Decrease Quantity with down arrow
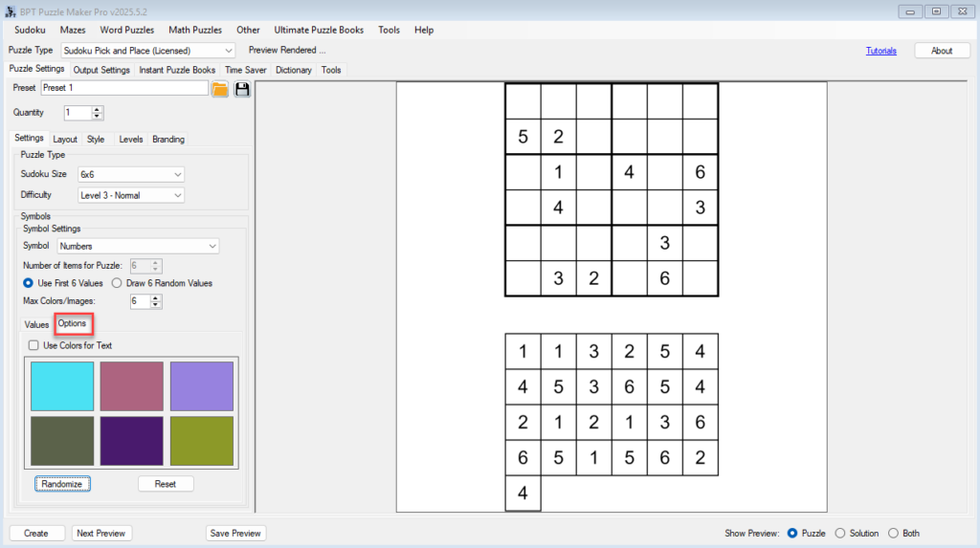This screenshot has height=548, width=980. (x=97, y=117)
